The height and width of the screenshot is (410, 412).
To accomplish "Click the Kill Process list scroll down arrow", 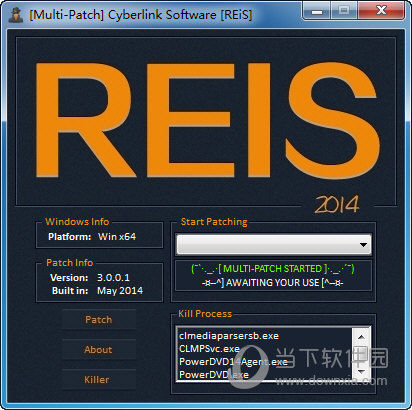I will click(361, 371).
